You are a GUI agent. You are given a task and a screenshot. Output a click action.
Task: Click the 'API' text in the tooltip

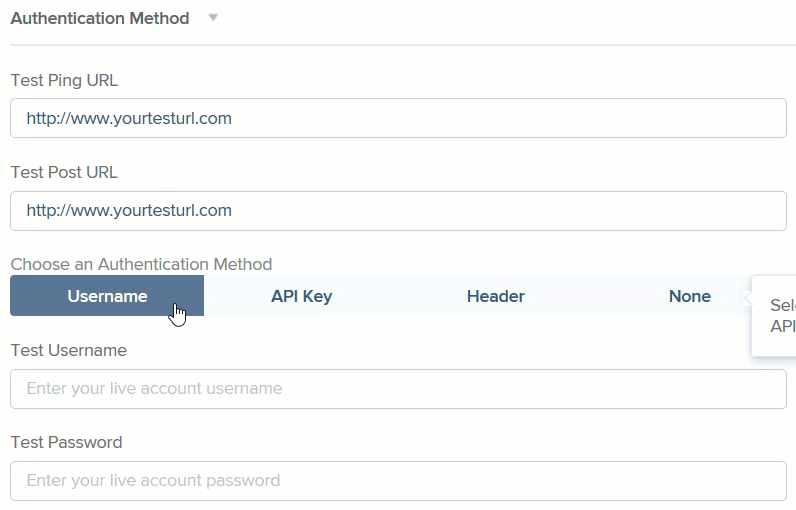782,326
